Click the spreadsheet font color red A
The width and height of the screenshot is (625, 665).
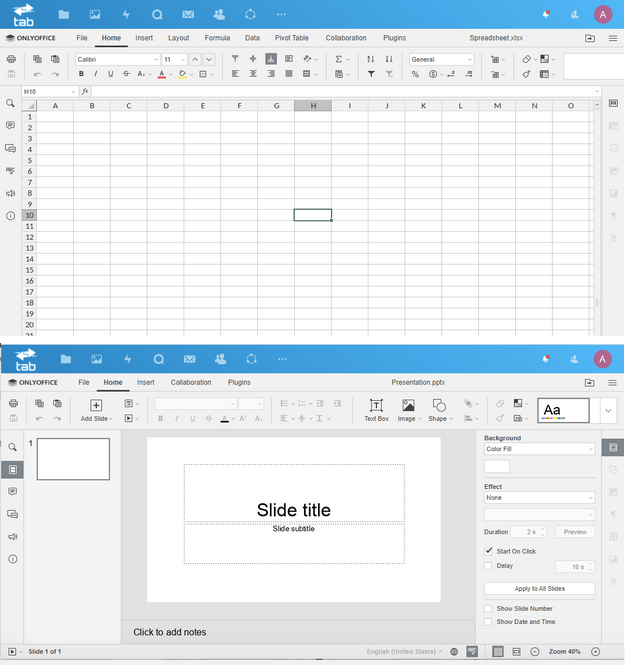pos(162,74)
